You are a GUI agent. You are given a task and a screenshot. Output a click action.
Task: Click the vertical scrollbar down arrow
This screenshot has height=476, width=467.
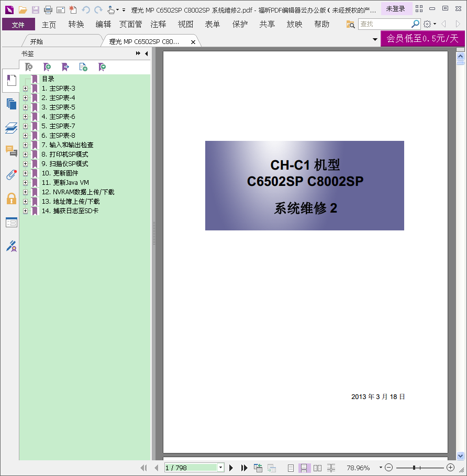pos(460,456)
